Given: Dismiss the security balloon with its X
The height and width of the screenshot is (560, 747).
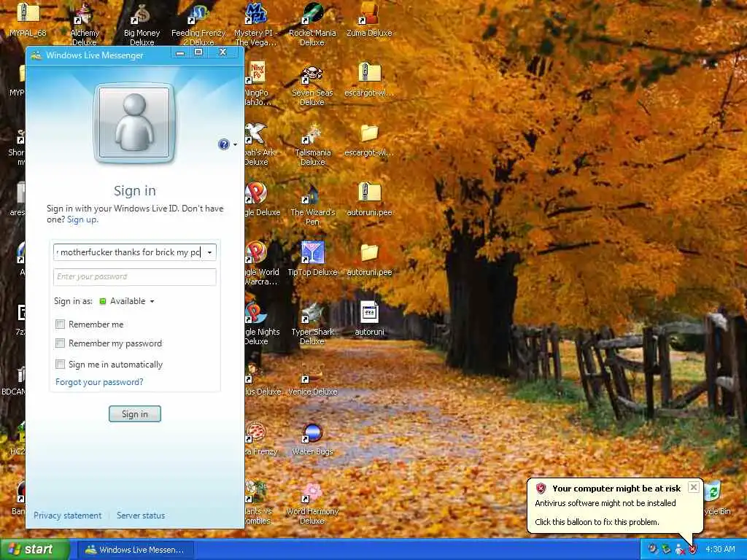Looking at the screenshot, I should coord(694,487).
